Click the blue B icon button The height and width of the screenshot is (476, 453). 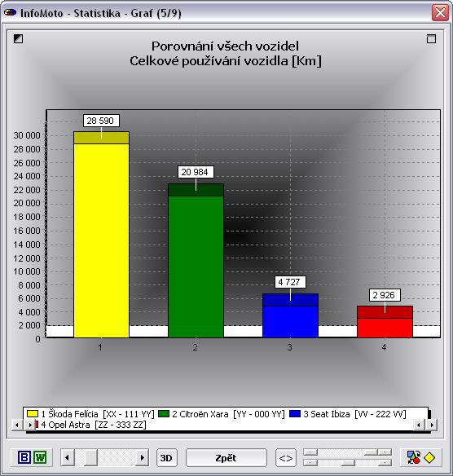tap(24, 457)
